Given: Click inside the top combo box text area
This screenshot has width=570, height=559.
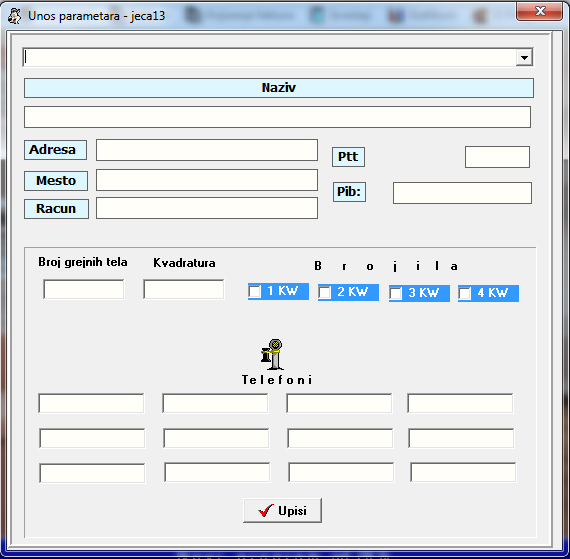Looking at the screenshot, I should 269,57.
